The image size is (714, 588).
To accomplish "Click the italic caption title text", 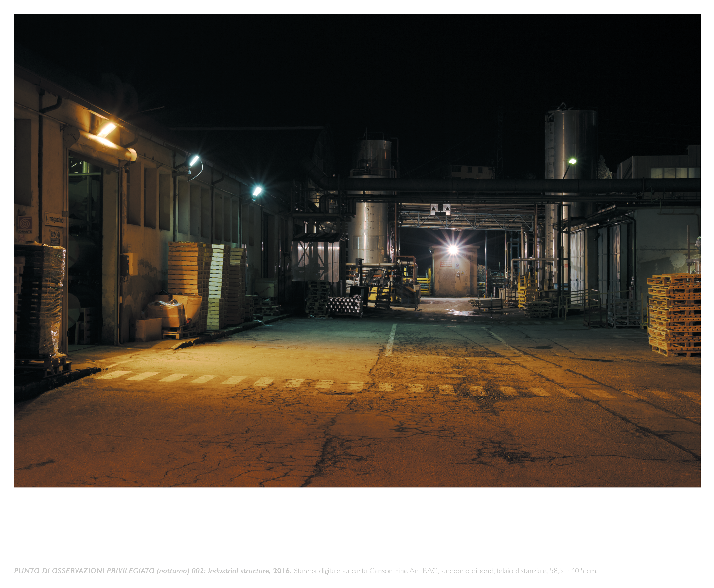I will [x=101, y=571].
